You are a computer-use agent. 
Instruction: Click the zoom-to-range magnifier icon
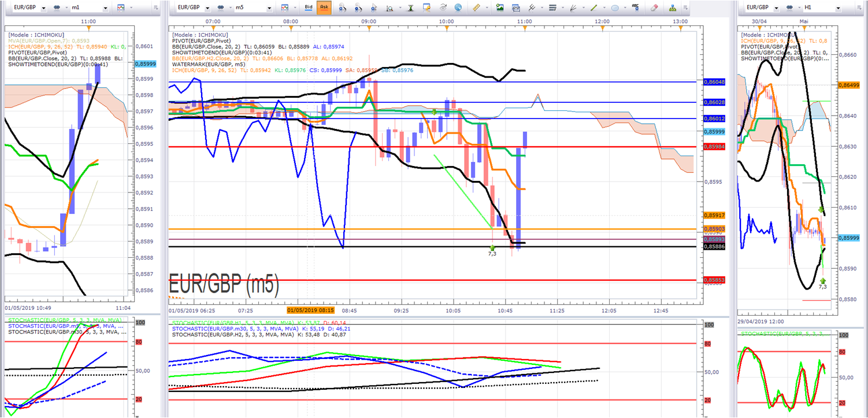(x=390, y=8)
